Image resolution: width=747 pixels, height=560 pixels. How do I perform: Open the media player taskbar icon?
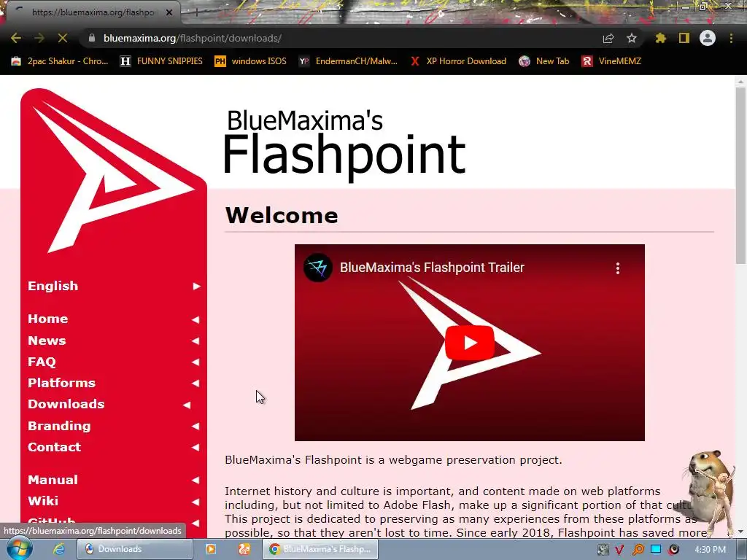211,549
